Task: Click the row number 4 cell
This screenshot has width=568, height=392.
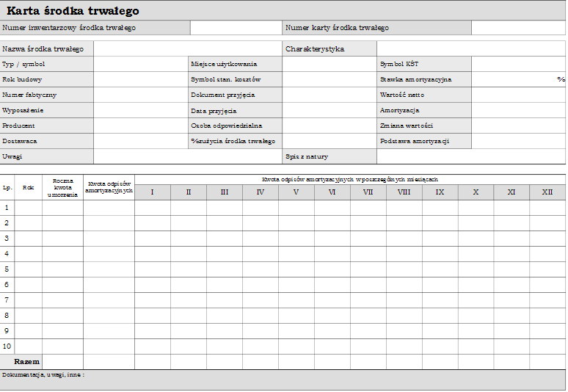Action: tap(7, 253)
